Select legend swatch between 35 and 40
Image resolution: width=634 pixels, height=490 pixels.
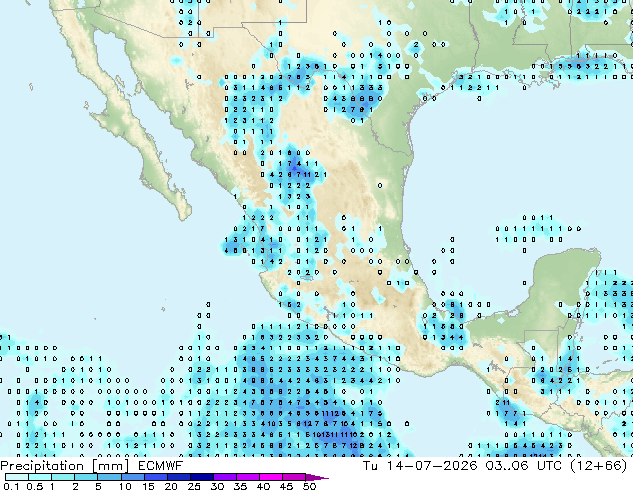click(247, 477)
